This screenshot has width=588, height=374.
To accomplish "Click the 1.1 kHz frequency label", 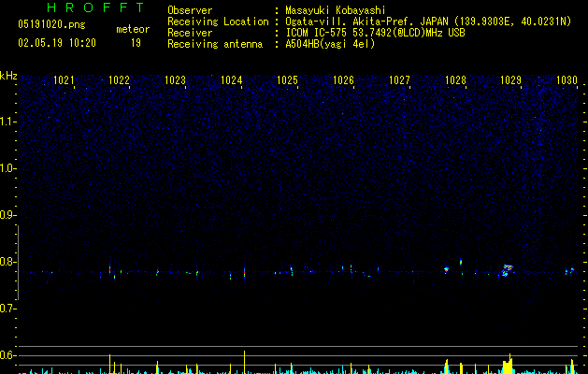I will click(x=7, y=122).
